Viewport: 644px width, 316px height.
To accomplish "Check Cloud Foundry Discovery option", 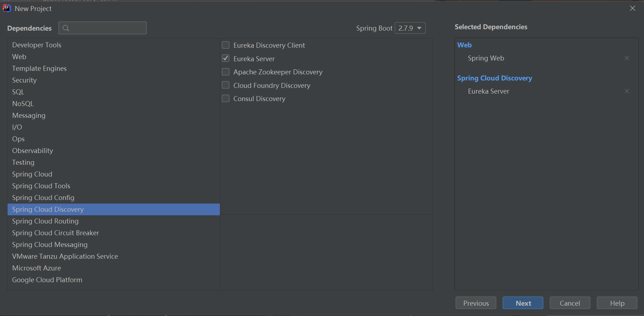I will (226, 85).
